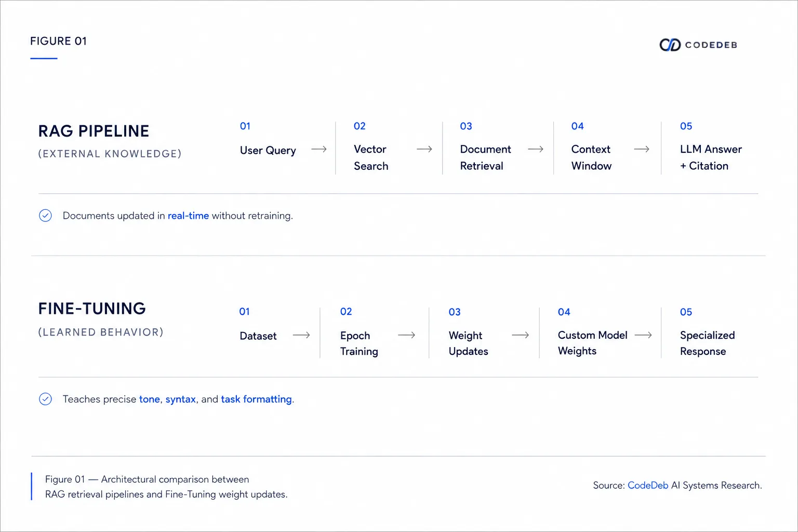Click the "Context Window" step label
This screenshot has width=798, height=532.
591,157
